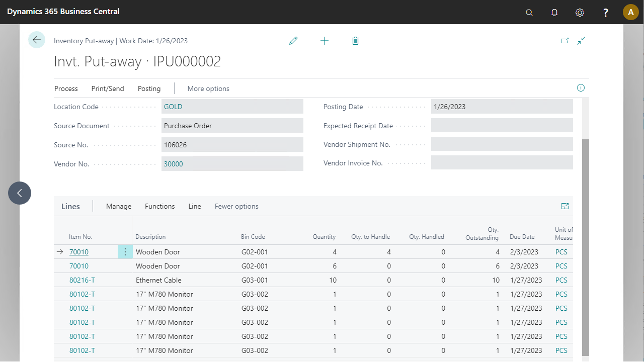Open item 70010 in second row
Image resolution: width=644 pixels, height=362 pixels.
click(79, 266)
